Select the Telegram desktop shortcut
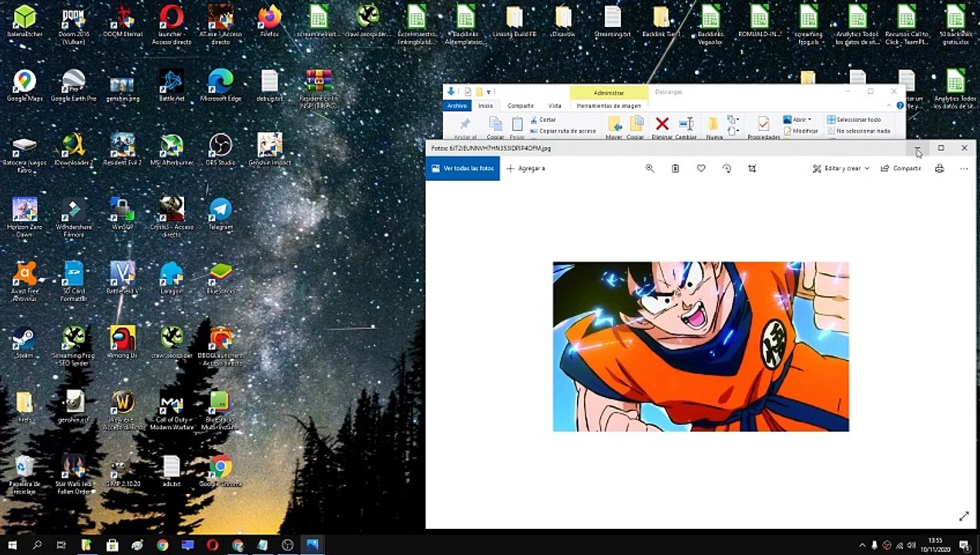 coord(220,214)
